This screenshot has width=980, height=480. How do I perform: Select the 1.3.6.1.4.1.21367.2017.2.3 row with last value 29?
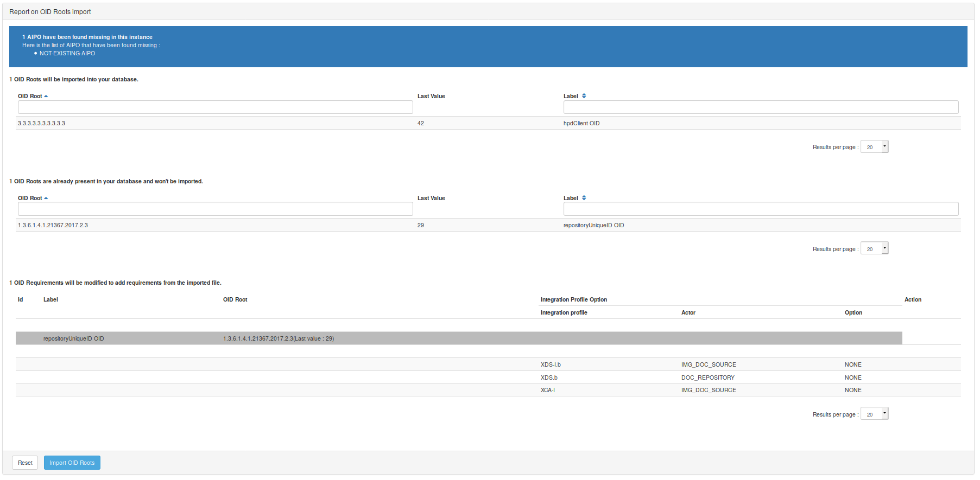click(x=53, y=226)
